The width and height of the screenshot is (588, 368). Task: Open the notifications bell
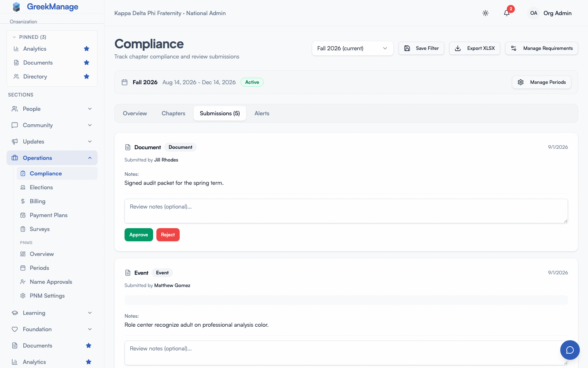click(507, 13)
